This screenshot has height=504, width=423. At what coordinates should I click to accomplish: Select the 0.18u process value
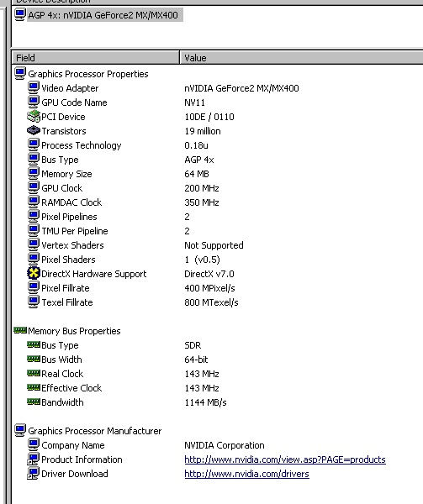pos(196,145)
